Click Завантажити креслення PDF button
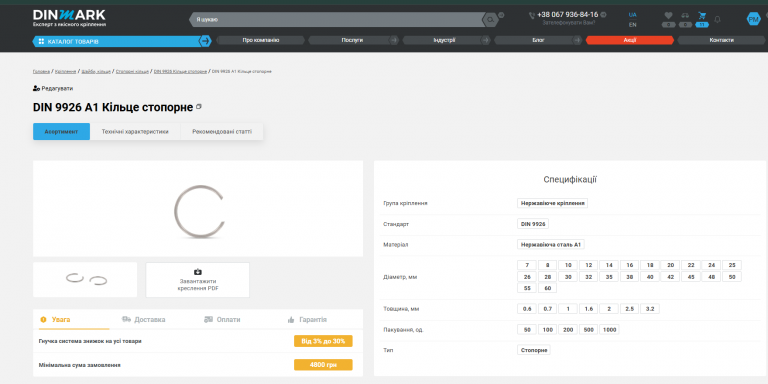The width and height of the screenshot is (768, 384). click(x=198, y=280)
